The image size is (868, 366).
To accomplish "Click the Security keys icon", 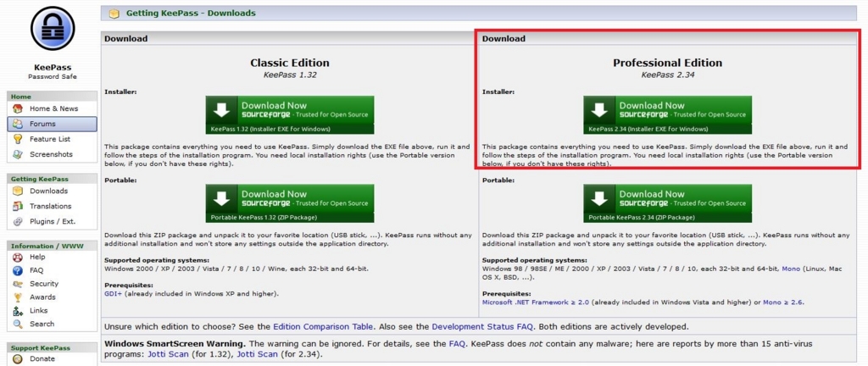I will coord(18,284).
